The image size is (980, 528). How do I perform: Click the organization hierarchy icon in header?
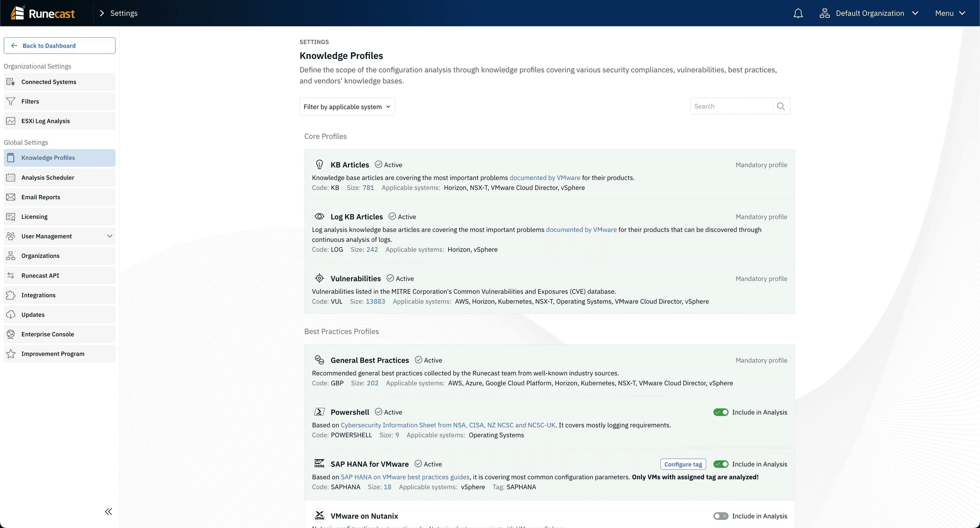click(x=825, y=13)
